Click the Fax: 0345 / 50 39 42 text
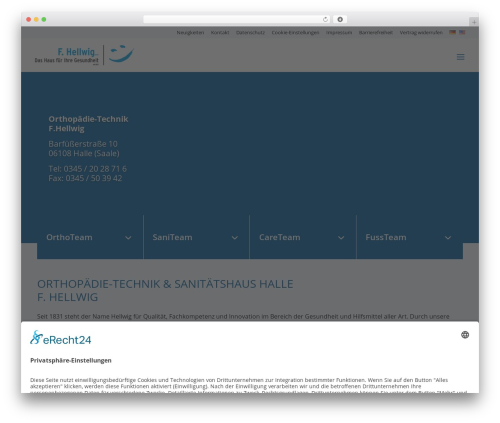Image resolution: width=500 pixels, height=423 pixels. point(85,178)
